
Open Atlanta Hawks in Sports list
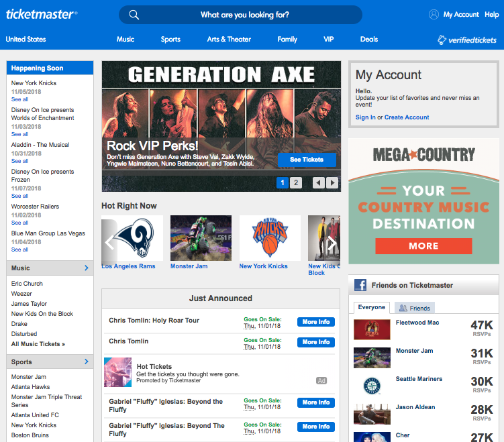coord(31,387)
